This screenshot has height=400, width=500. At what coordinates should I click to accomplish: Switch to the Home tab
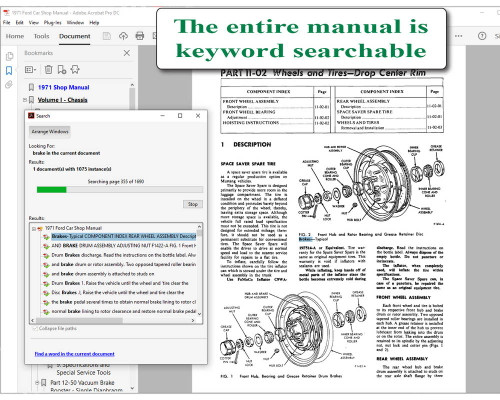pos(15,36)
